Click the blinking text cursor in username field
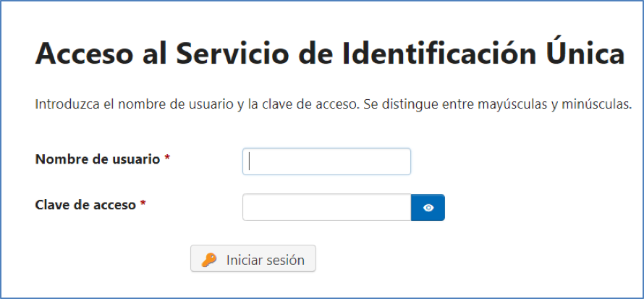Viewport: 644px width, 299px height. pyautogui.click(x=250, y=161)
